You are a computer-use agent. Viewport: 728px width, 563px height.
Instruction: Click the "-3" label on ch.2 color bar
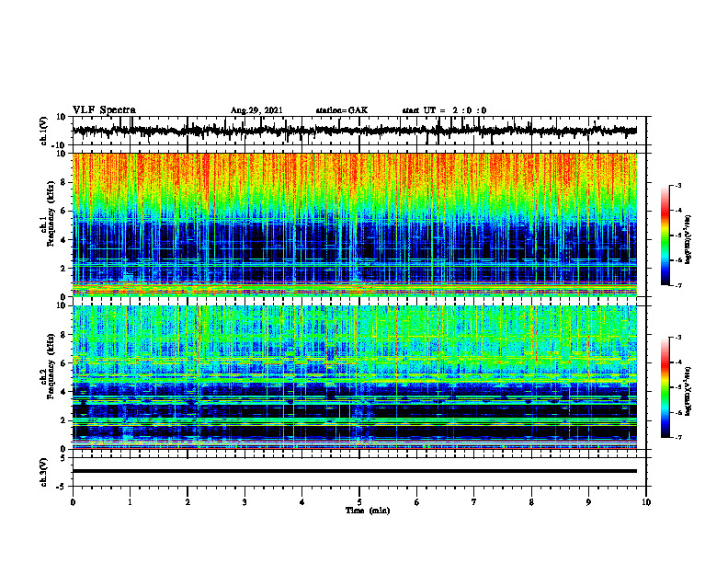point(677,338)
